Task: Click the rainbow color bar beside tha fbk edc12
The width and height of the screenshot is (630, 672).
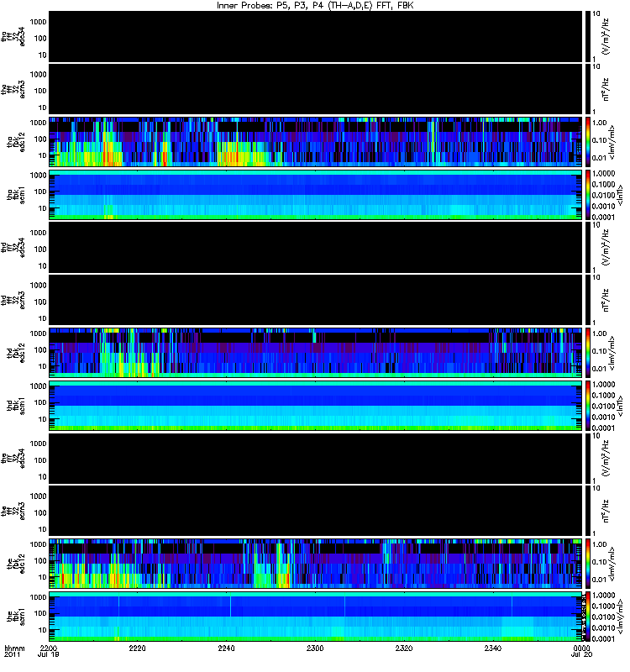Action: pos(587,141)
